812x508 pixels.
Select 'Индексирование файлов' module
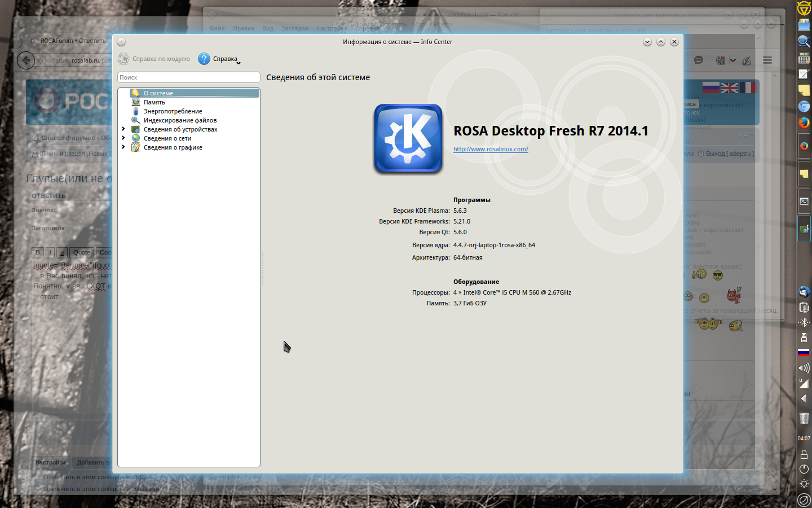pos(180,120)
